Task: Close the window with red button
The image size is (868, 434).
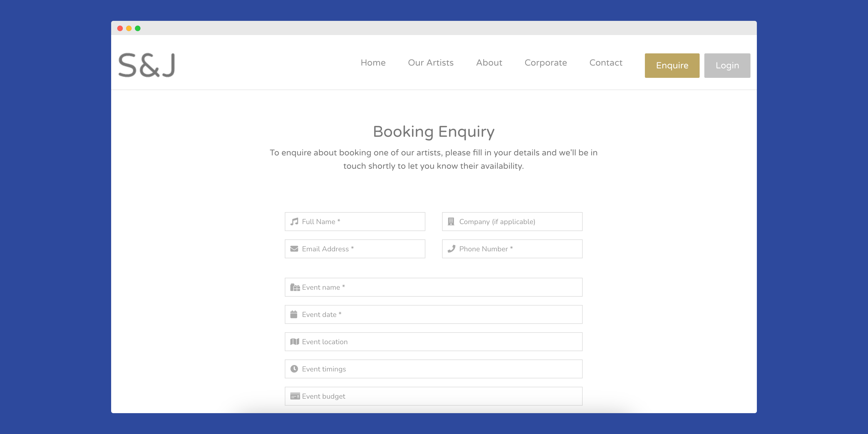Action: tap(120, 28)
